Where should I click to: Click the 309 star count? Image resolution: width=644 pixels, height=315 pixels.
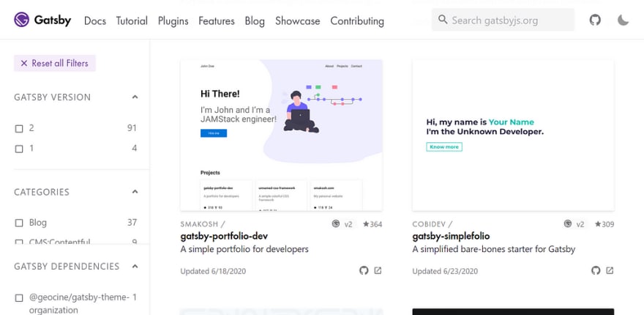[604, 224]
